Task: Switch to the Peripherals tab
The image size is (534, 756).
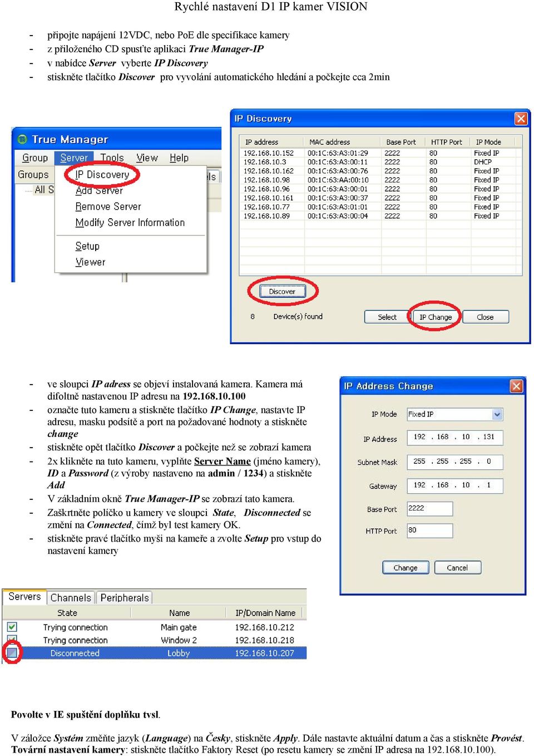Action: [x=125, y=598]
